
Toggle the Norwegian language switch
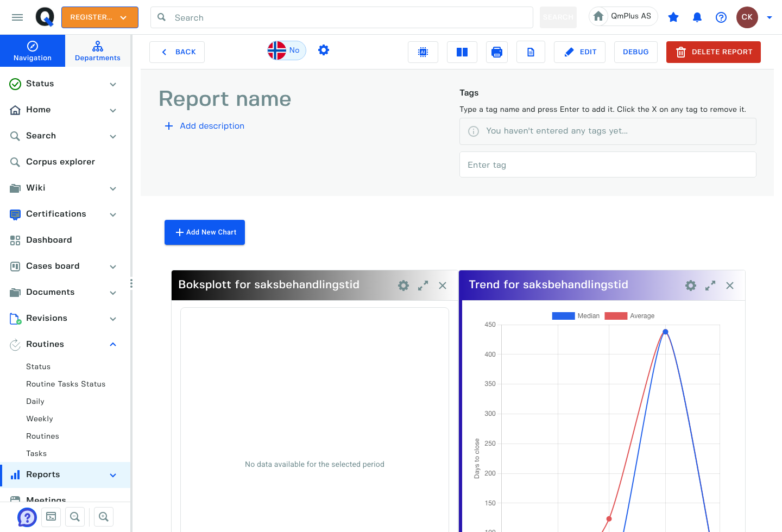pos(286,50)
